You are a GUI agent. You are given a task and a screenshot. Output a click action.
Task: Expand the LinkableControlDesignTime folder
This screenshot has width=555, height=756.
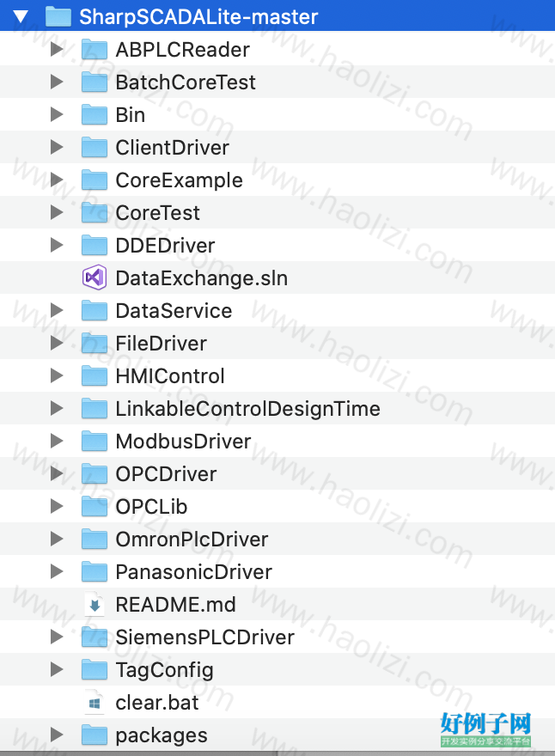coord(57,408)
